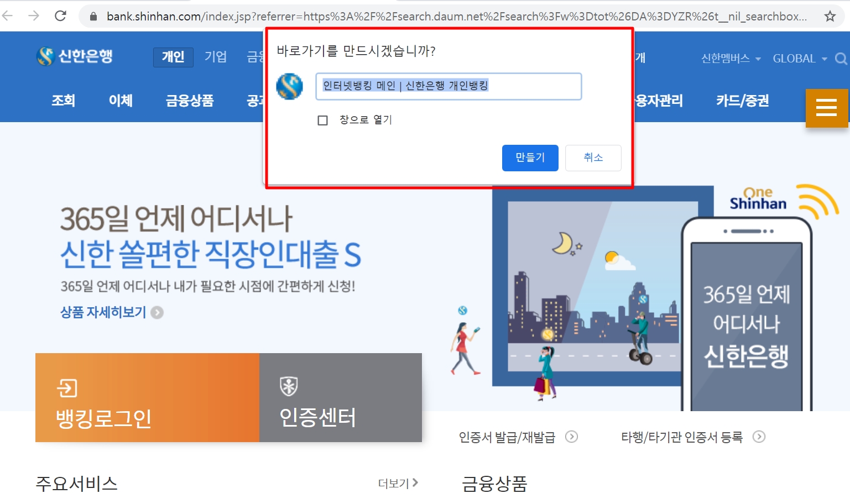
Task: Open the orange hamburger menu
Action: point(827,108)
